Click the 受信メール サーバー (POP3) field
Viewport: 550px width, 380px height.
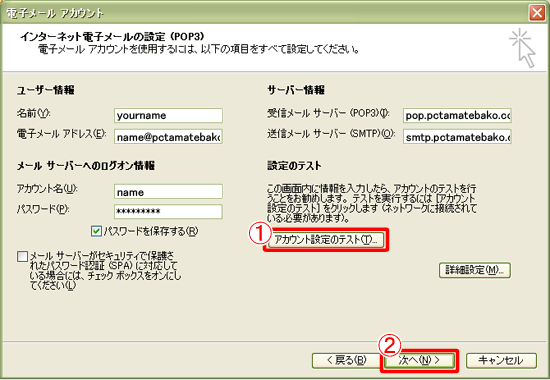tap(457, 115)
